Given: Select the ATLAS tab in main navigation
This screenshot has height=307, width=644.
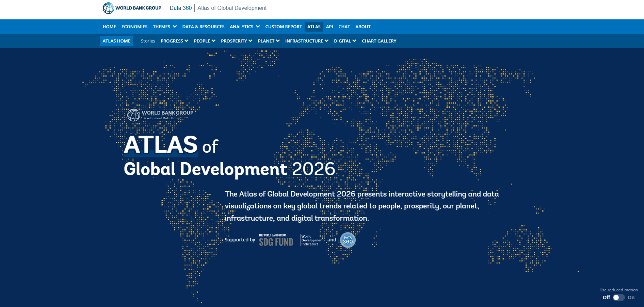Looking at the screenshot, I should tap(314, 27).
